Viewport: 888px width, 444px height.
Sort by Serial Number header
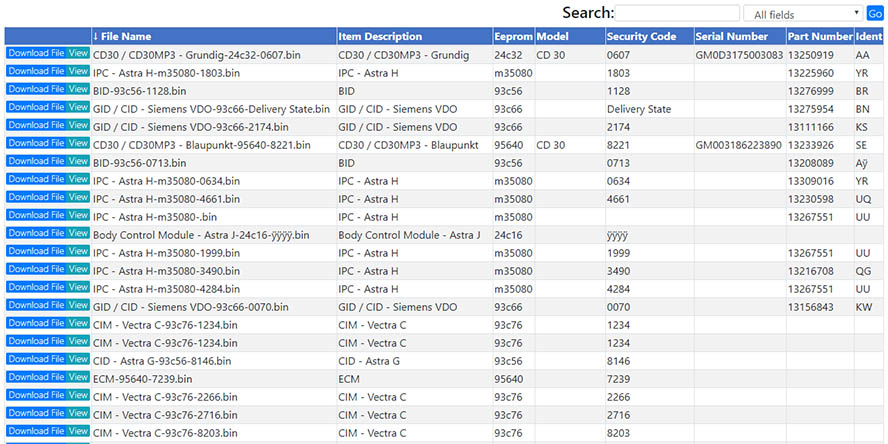click(x=734, y=36)
